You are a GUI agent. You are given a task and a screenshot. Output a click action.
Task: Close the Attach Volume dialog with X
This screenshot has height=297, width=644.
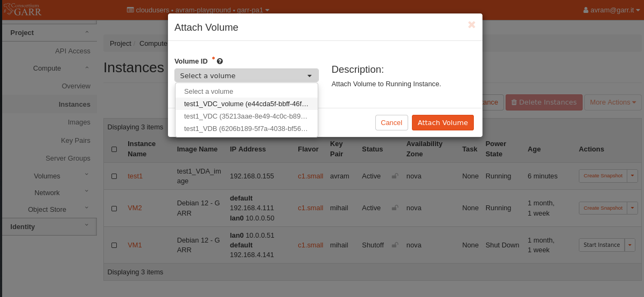click(472, 25)
